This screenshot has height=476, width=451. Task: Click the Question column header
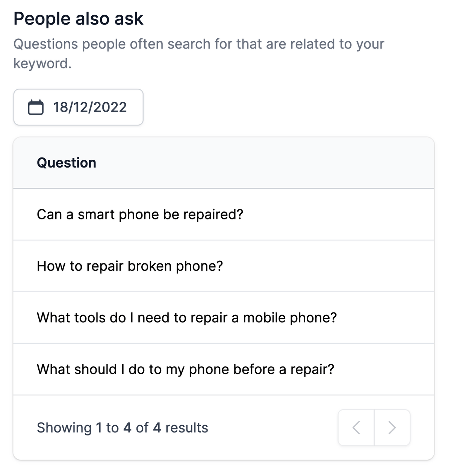coord(67,163)
